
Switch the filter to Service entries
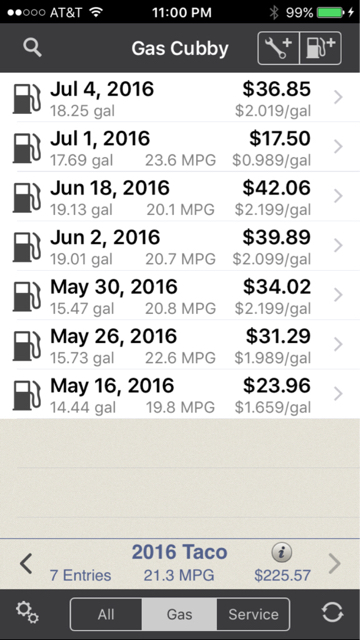253,614
